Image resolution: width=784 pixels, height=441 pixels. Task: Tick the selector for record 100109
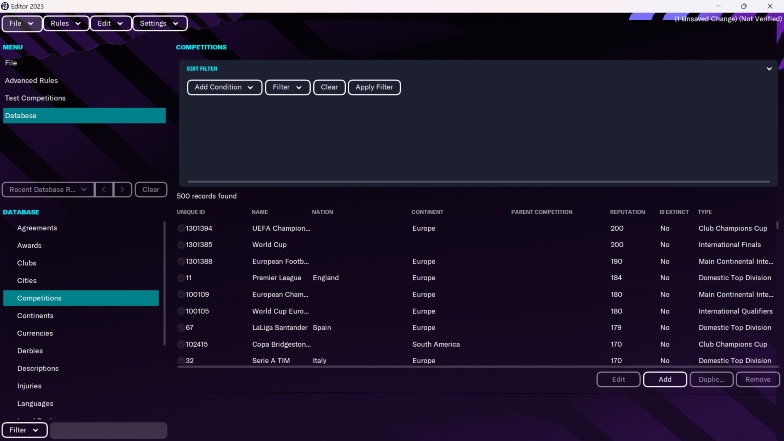click(x=181, y=294)
